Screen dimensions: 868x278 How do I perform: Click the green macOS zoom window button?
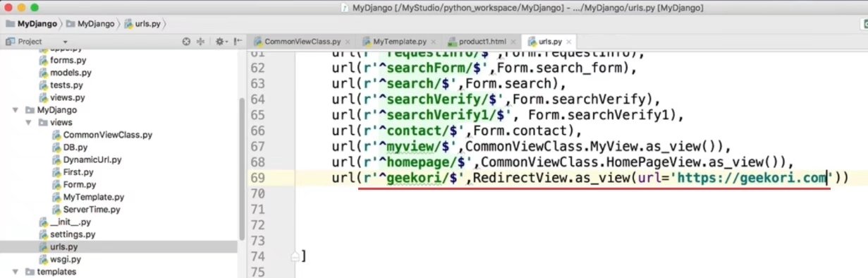pos(35,7)
